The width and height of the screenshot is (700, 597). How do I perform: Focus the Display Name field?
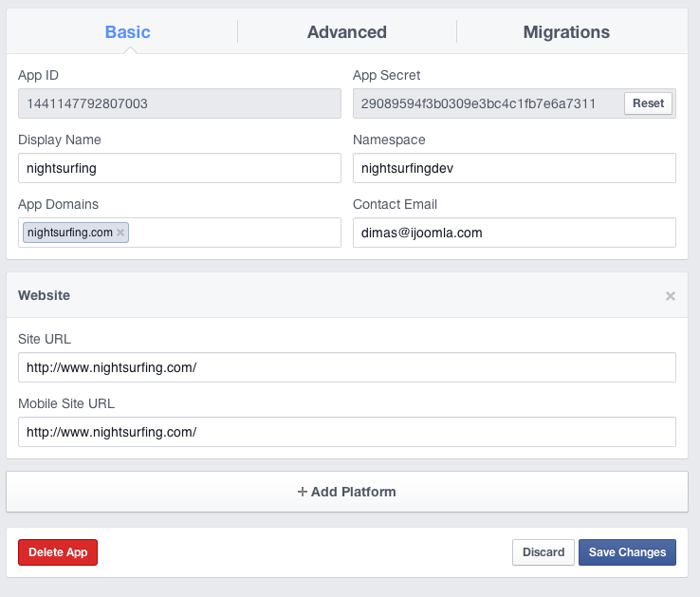click(x=179, y=168)
